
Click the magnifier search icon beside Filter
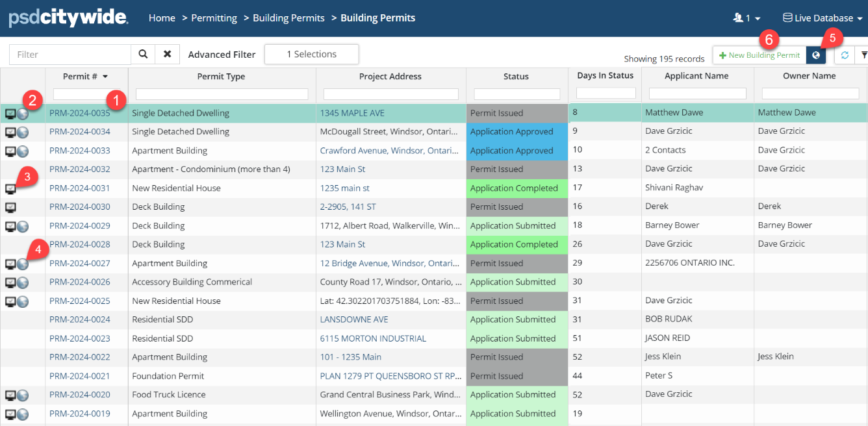pos(143,55)
